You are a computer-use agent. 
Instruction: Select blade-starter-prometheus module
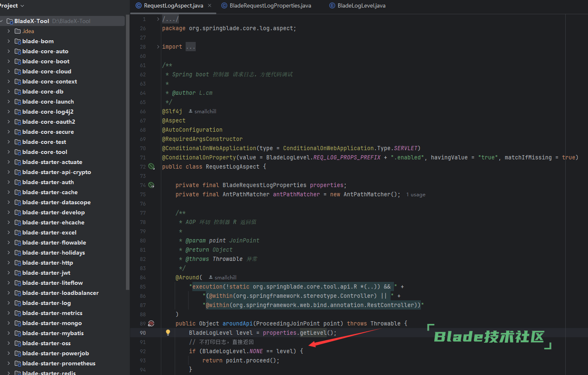coord(59,363)
